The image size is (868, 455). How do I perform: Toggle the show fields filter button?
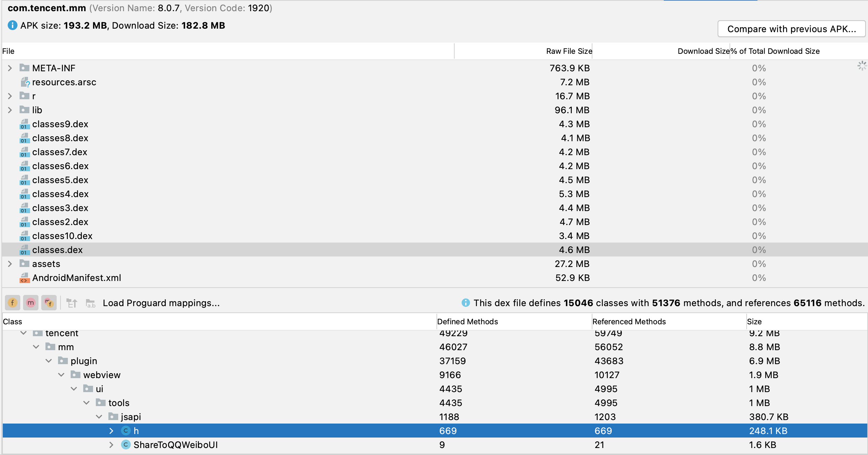[13, 303]
